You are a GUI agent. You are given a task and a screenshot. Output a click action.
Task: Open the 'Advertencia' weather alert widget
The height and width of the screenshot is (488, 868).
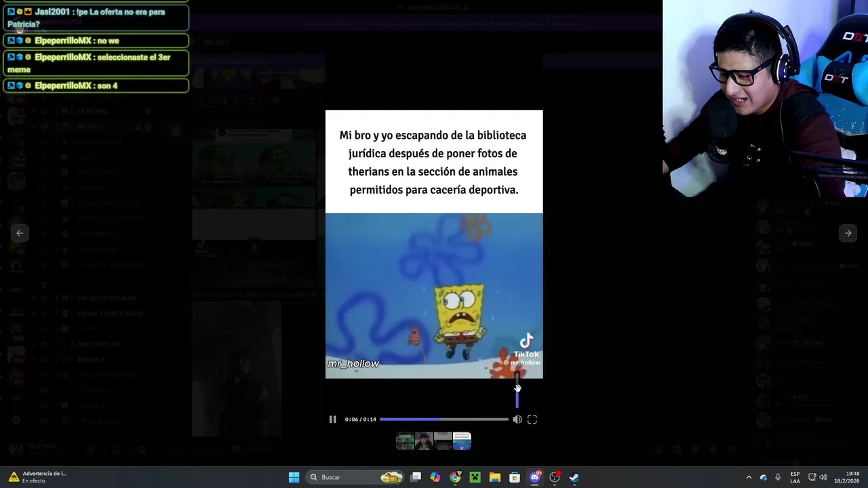[x=38, y=477]
